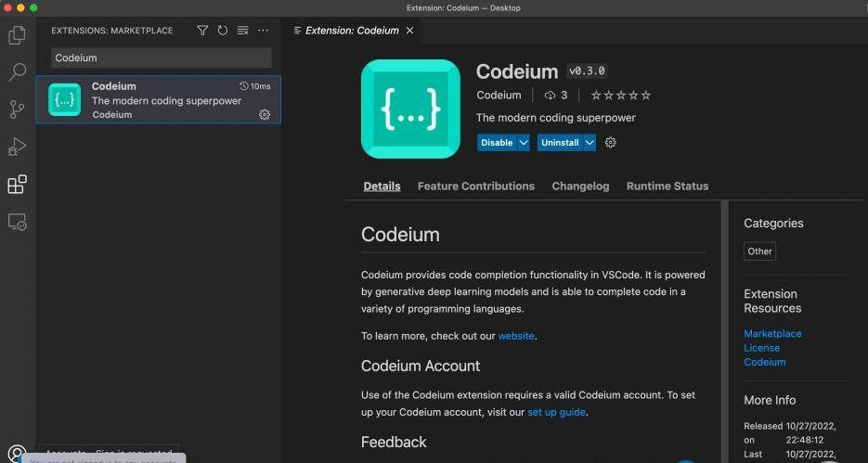This screenshot has height=463, width=868.
Task: Expand the Disable dropdown arrow
Action: click(524, 142)
